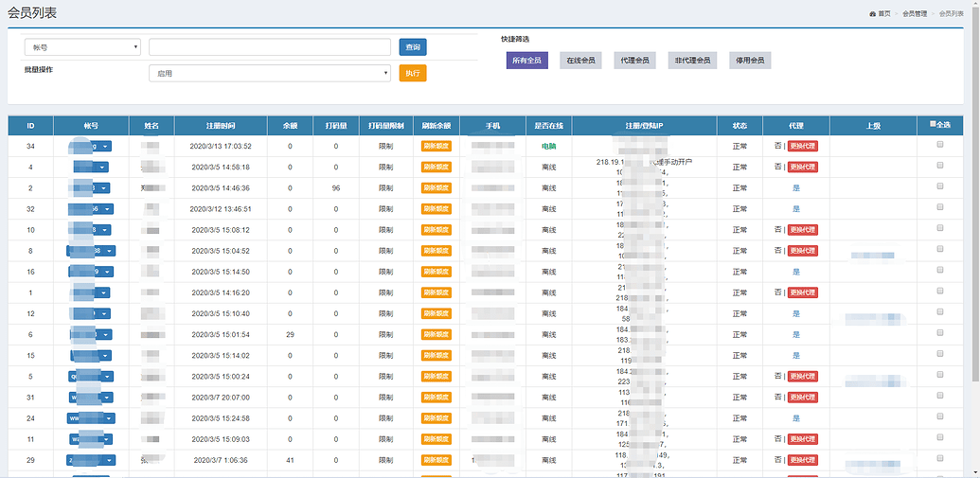The height and width of the screenshot is (478, 980).
Task: Switch to the 在线会员 filter
Action: (580, 60)
